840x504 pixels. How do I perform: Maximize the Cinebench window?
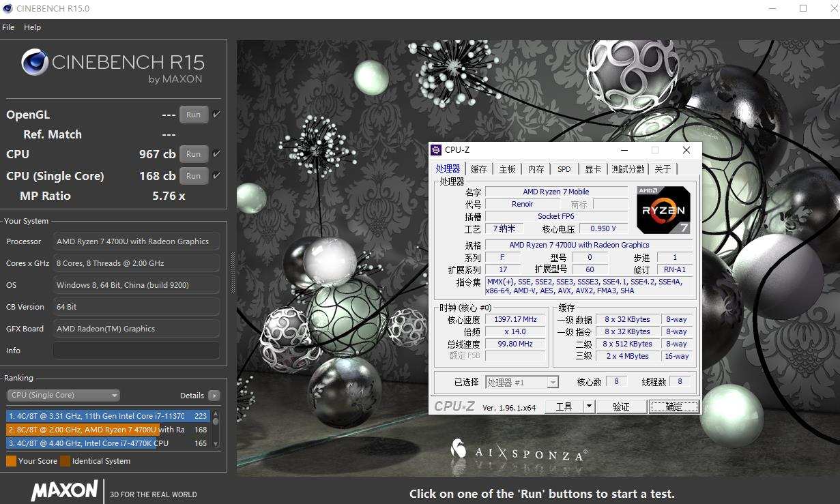tap(803, 9)
